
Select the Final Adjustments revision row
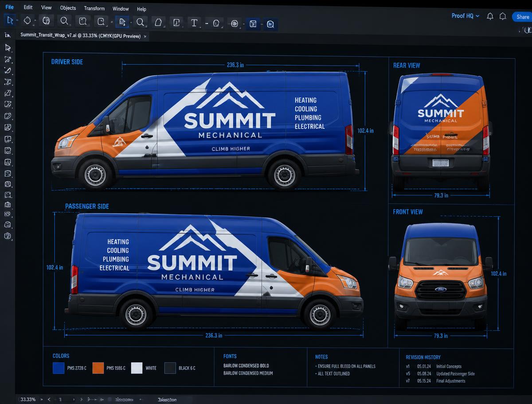(435, 381)
